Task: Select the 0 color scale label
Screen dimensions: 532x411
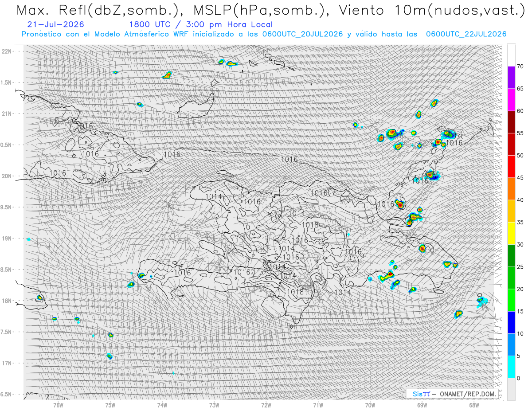Action: (518, 378)
